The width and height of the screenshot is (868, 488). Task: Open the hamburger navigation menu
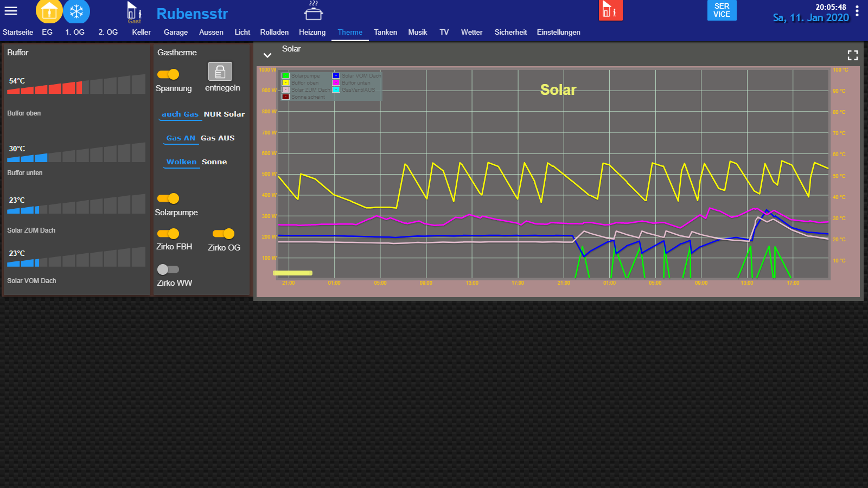(11, 11)
